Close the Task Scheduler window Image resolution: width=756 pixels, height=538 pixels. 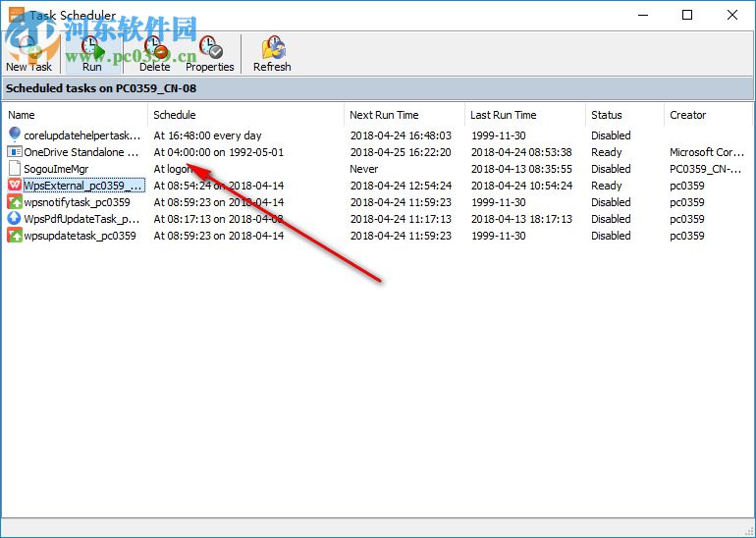pos(731,15)
